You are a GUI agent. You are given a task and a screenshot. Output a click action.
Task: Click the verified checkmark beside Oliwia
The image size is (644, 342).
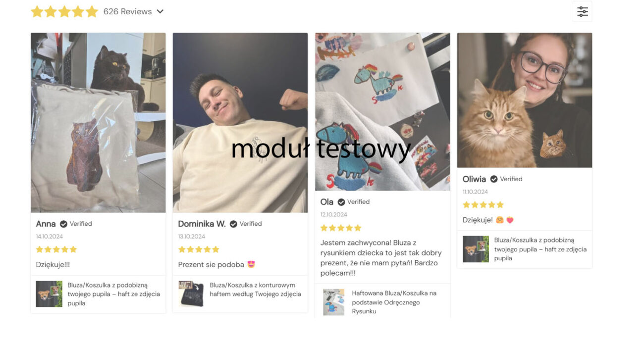click(494, 179)
